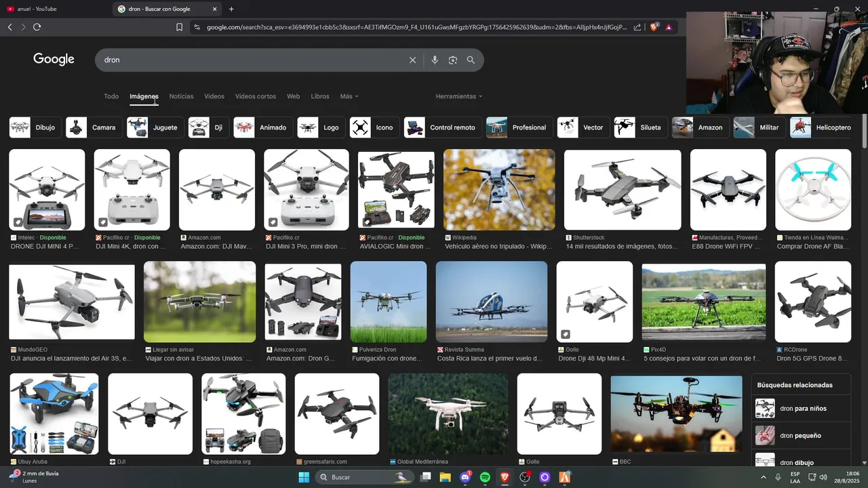Image resolution: width=868 pixels, height=488 pixels.
Task: Open volume control in system tray
Action: click(823, 477)
